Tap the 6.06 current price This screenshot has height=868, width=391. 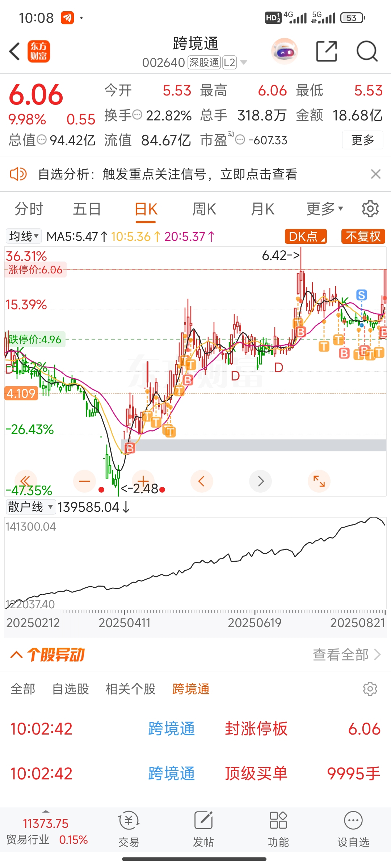(x=36, y=95)
